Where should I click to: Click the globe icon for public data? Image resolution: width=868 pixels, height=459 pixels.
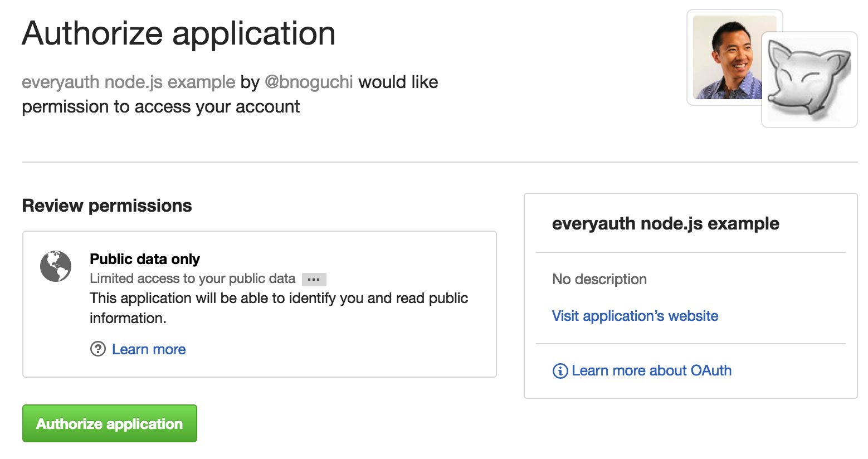(56, 266)
